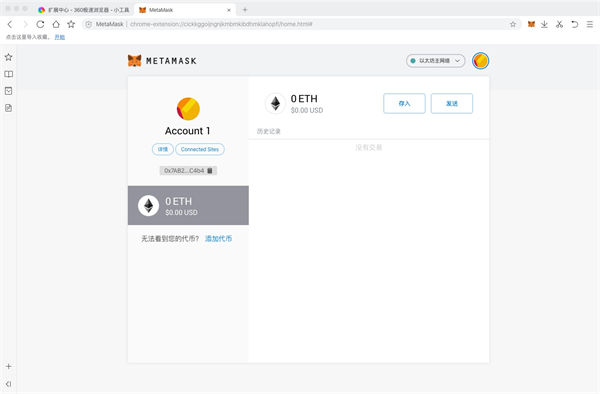This screenshot has height=394, width=600.
Task: Open the MetaMask fox extension icon in toolbar
Action: point(531,24)
